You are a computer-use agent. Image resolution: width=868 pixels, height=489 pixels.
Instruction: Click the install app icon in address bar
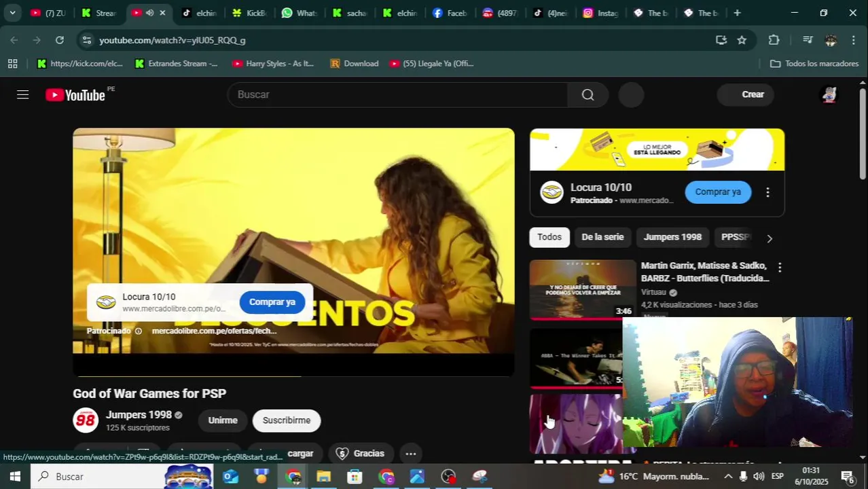coord(721,40)
